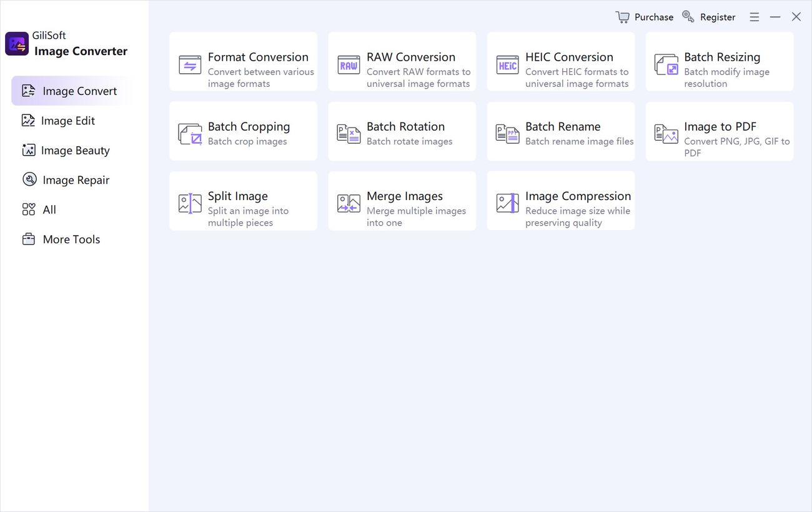Viewport: 812px width, 512px height.
Task: Launch Merge Images by its title
Action: click(x=405, y=196)
